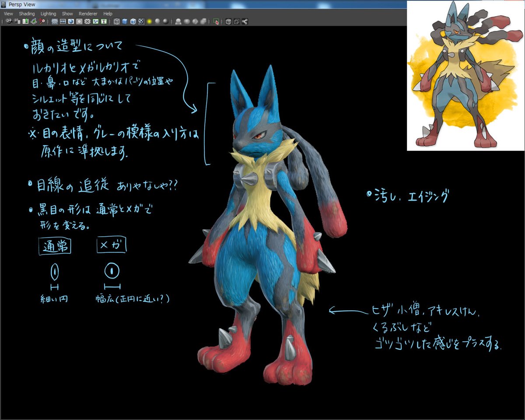The width and height of the screenshot is (525, 420).
Task: Toggle X-Ray cube icon
Action: click(228, 21)
